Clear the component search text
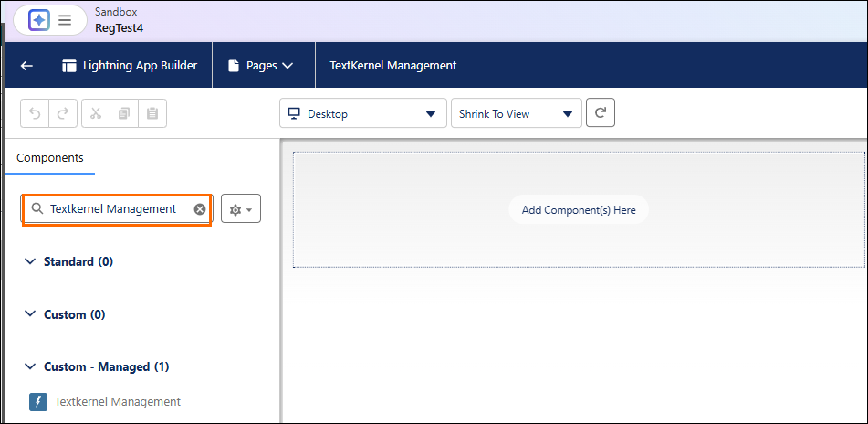Screen dimensions: 868x424 click(200, 209)
